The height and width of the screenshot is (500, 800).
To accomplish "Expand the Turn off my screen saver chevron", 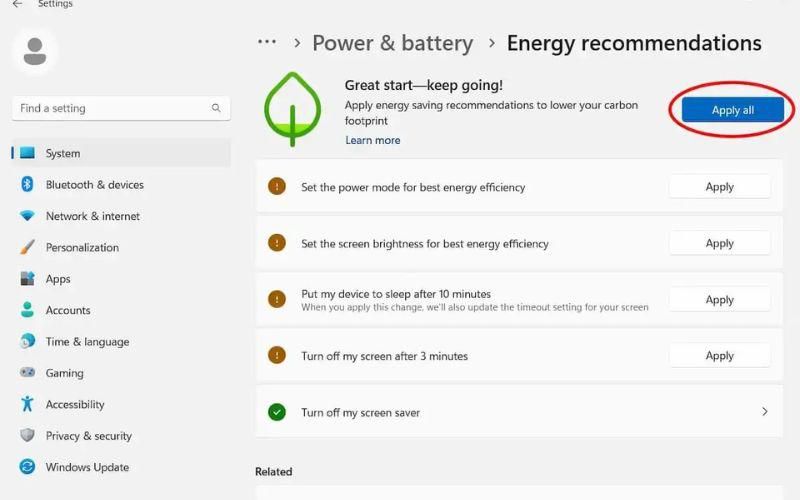I will 764,411.
